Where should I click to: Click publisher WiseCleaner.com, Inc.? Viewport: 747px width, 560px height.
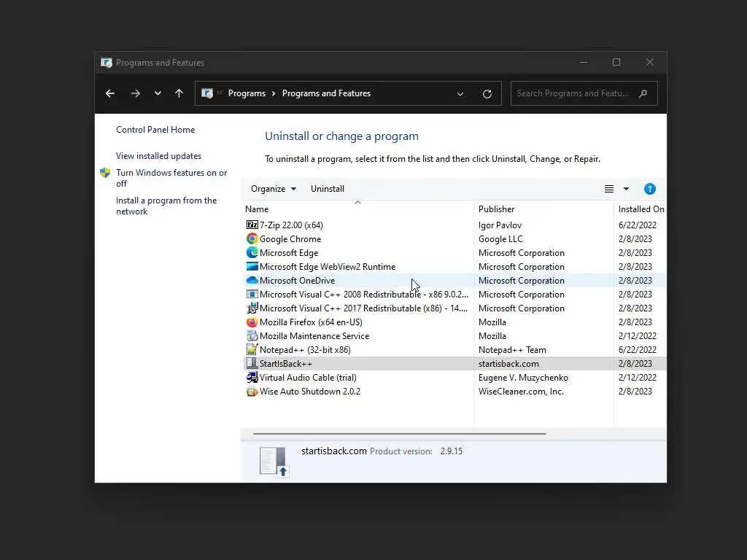(521, 392)
